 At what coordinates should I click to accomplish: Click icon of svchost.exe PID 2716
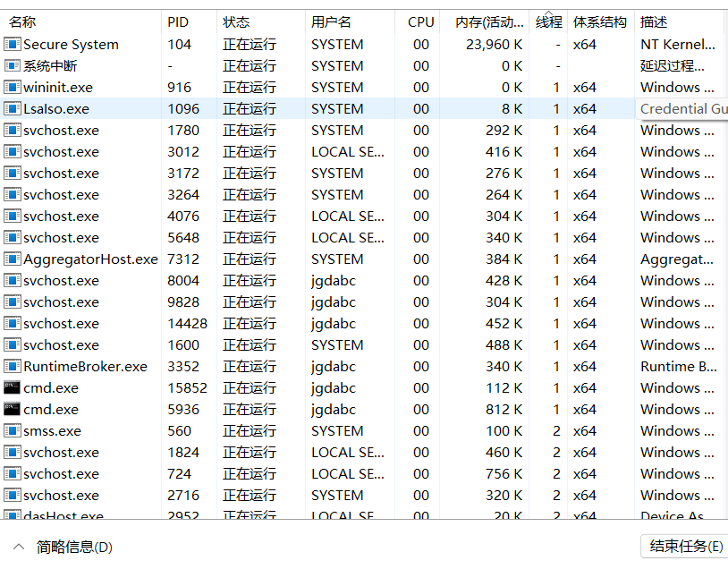(12, 495)
